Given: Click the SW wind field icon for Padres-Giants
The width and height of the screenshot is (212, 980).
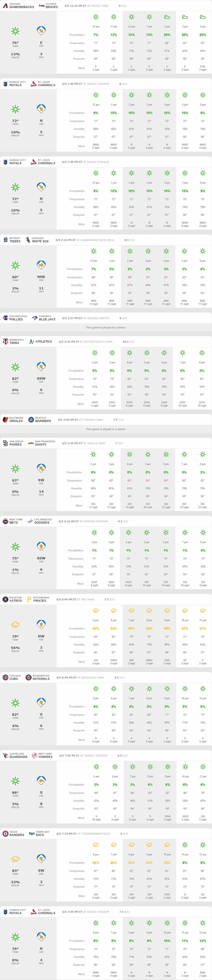Looking at the screenshot, I should [x=41, y=468].
